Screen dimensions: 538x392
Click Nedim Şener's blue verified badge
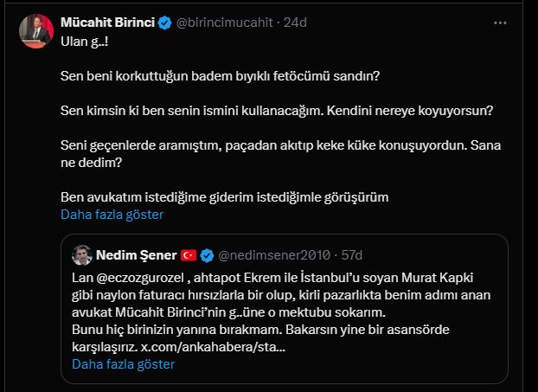pos(208,255)
